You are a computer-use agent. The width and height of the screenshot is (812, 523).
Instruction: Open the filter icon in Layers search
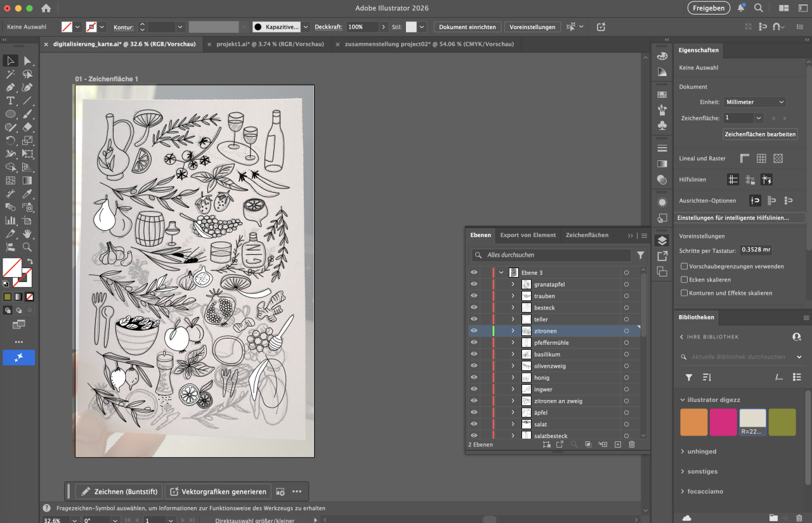[641, 255]
